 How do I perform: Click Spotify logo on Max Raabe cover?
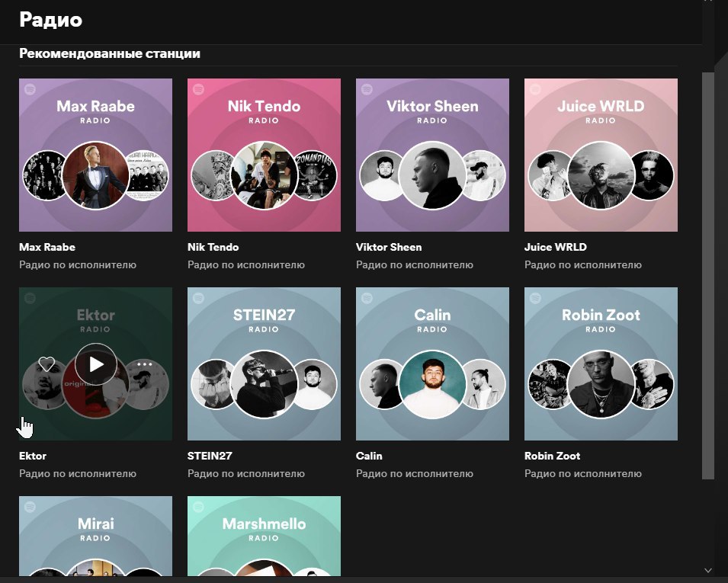tap(30, 88)
